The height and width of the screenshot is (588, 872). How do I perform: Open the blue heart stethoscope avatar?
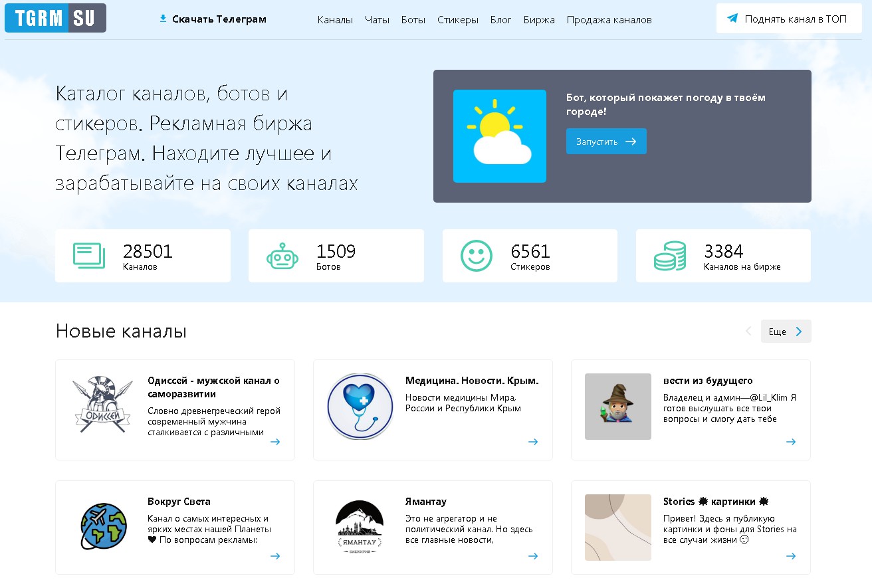(x=360, y=407)
